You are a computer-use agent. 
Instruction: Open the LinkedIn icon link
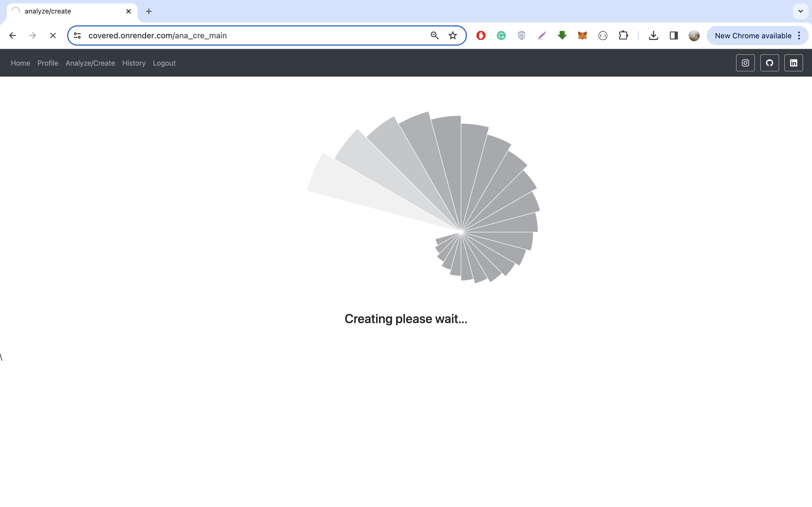pyautogui.click(x=793, y=63)
